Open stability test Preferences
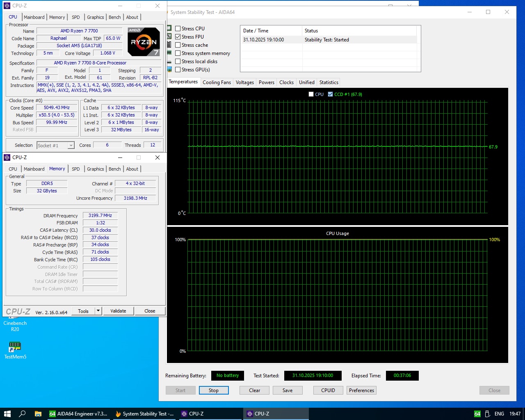Screen dimensions: 525x420 (361, 390)
